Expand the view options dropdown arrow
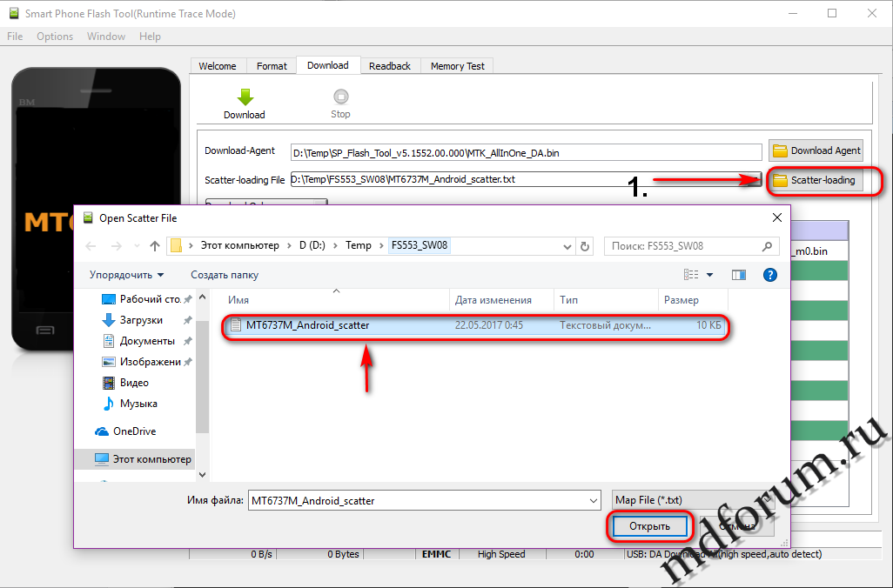Screen dimensions: 893x588 point(709,275)
